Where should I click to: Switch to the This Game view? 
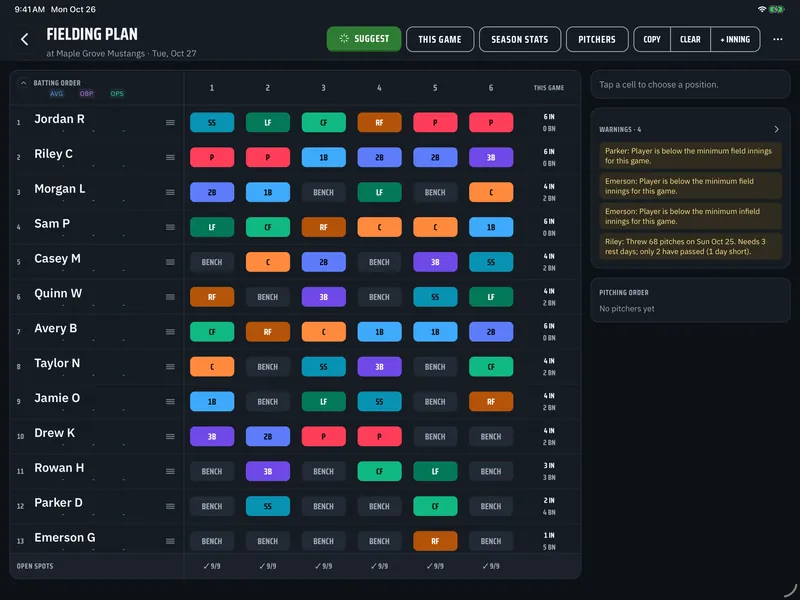point(440,39)
